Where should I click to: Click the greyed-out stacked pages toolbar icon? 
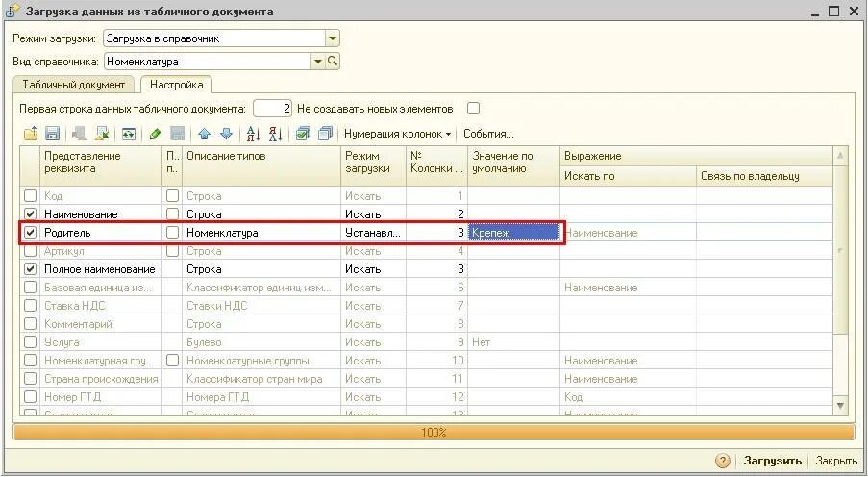click(x=79, y=134)
